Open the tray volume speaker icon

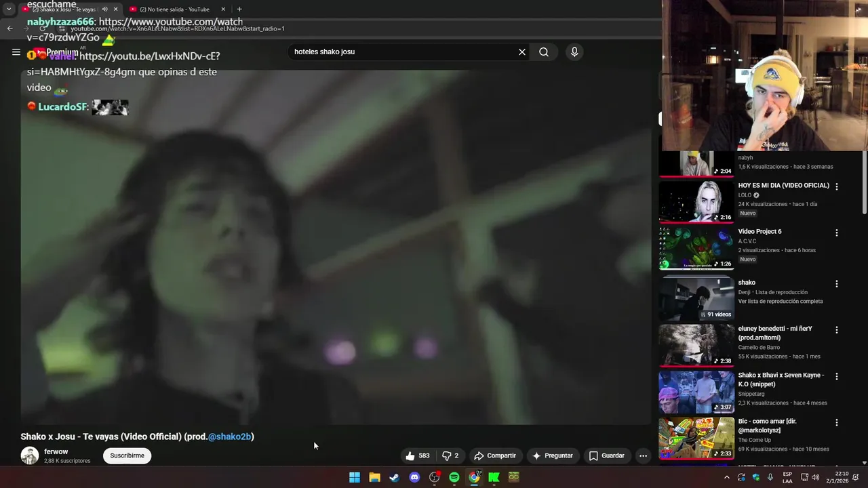pos(817,477)
